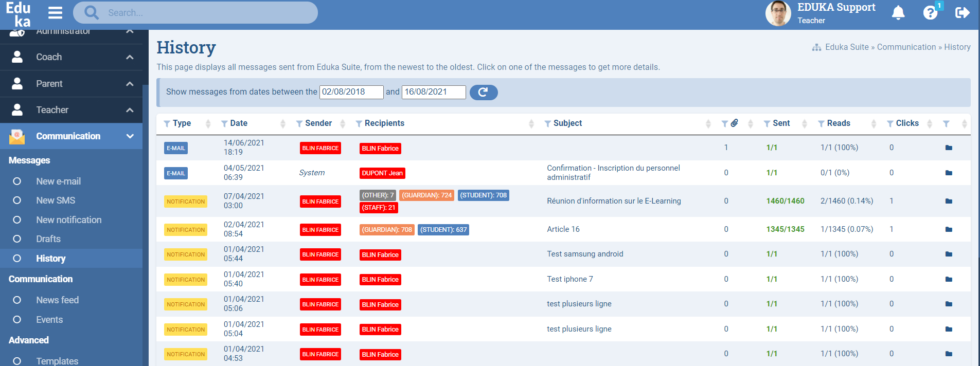Expand the Parent sidebar section

tap(130, 84)
